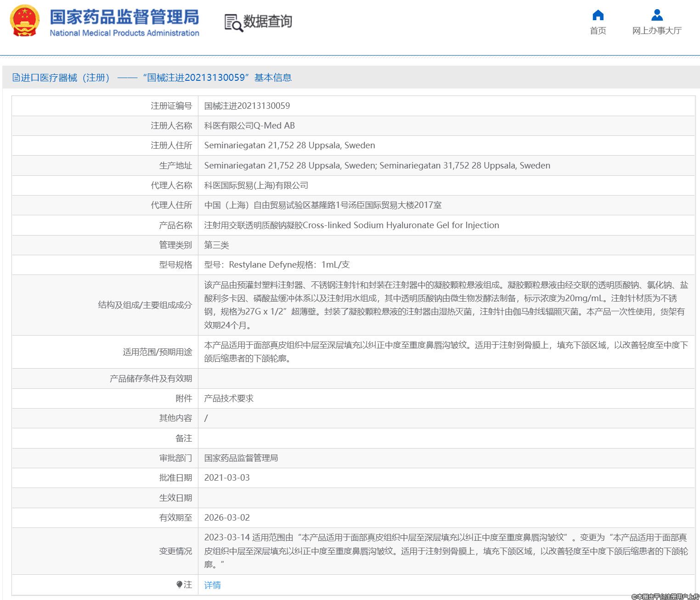The image size is (700, 600).
Task: Click the national emblem logo
Action: click(24, 21)
